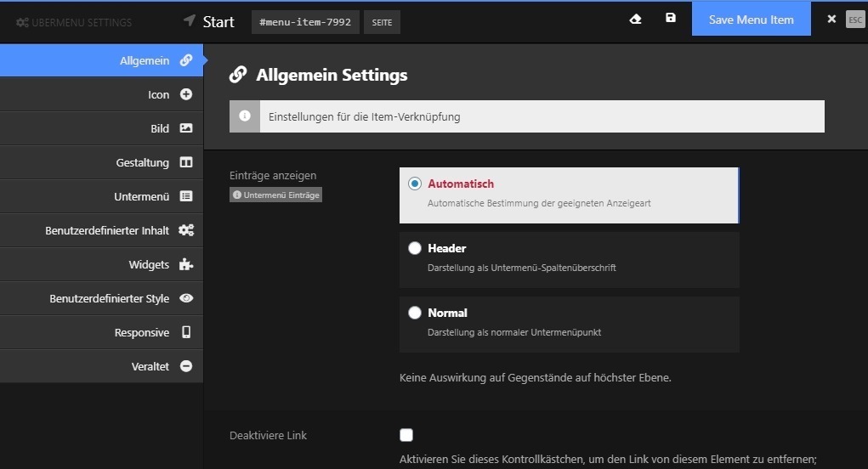This screenshot has width=868, height=469.
Task: Click the link icon beside Allgemein
Action: coord(186,60)
